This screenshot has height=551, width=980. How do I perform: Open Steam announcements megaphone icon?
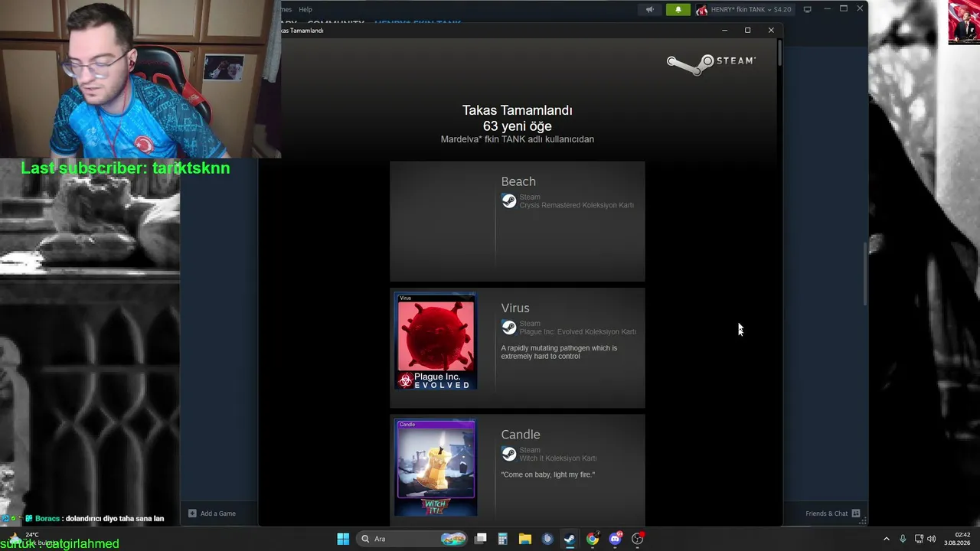[649, 9]
